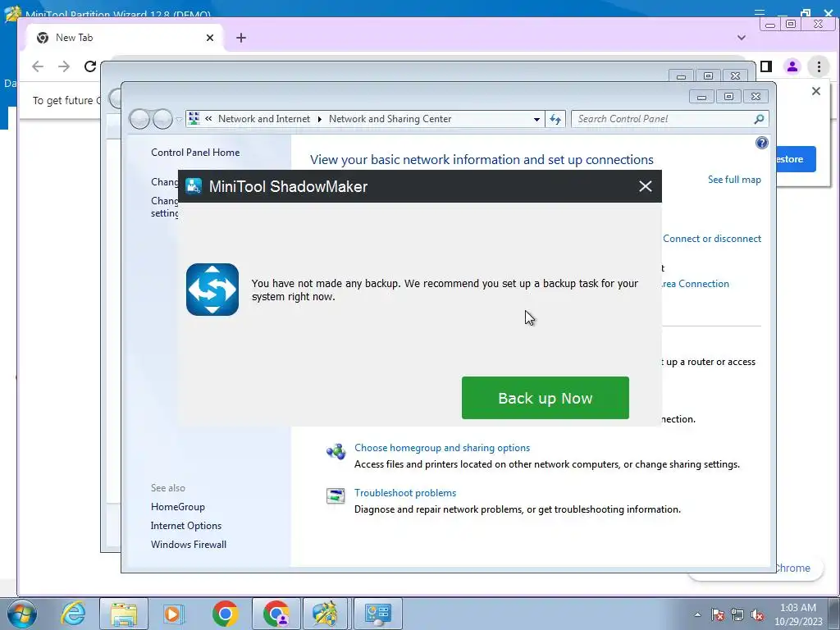Image resolution: width=840 pixels, height=630 pixels.
Task: Open Windows Firewall under See also
Action: pos(189,545)
